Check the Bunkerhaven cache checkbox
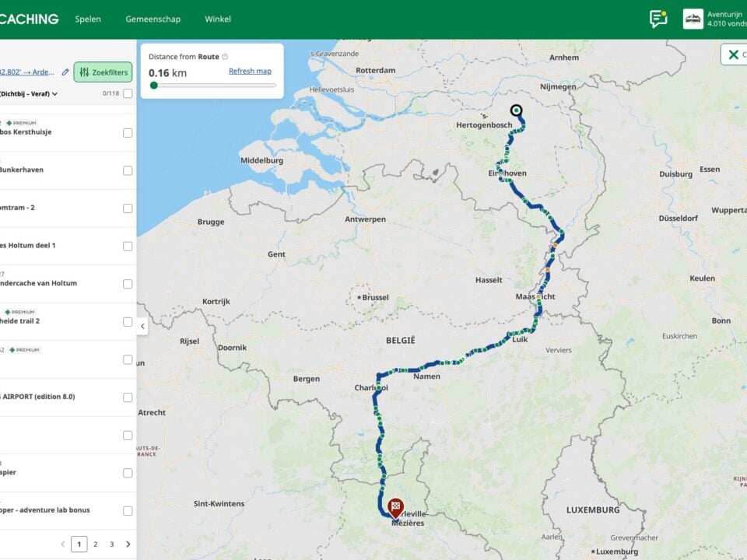Image resolution: width=747 pixels, height=560 pixels. click(128, 170)
